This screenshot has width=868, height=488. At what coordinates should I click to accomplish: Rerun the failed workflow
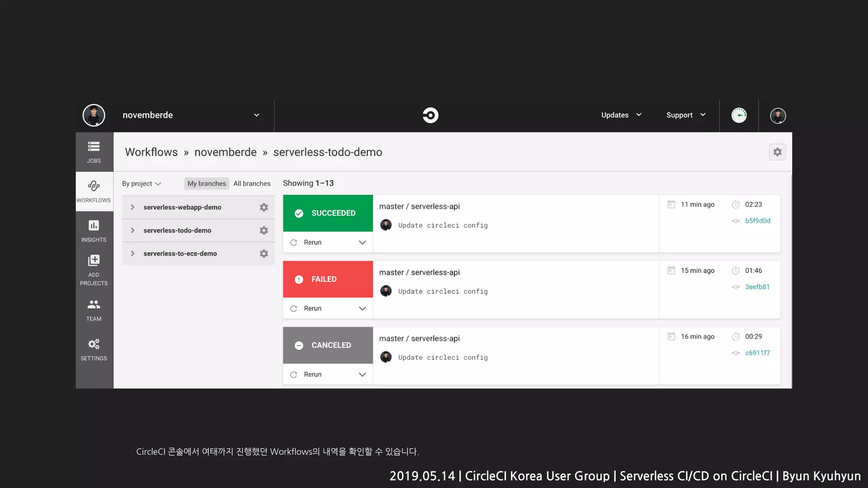point(306,308)
